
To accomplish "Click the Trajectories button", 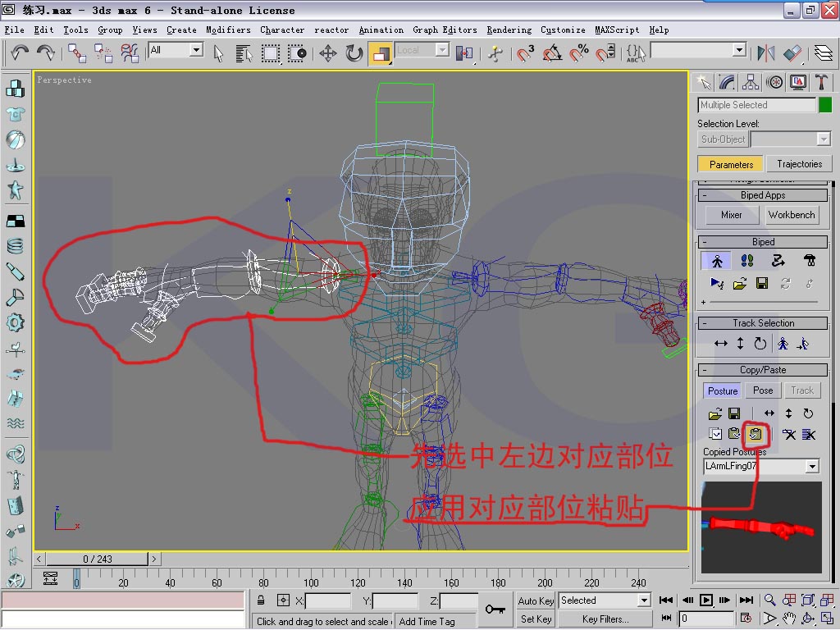I will [799, 164].
